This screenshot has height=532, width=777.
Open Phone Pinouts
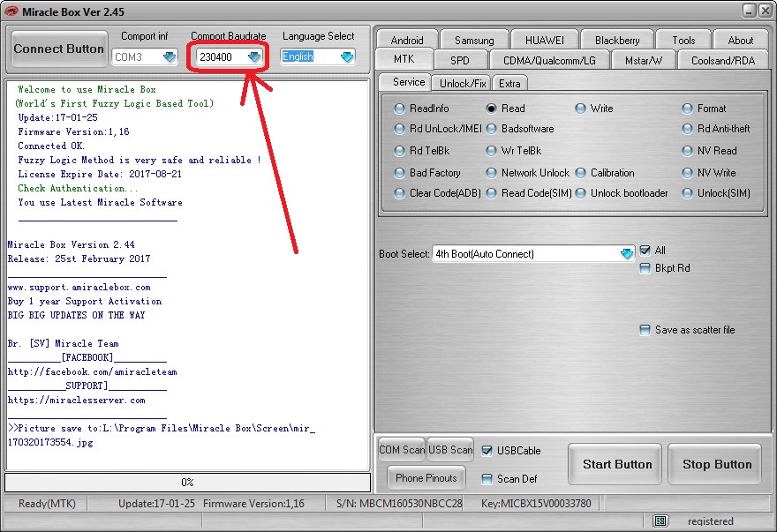click(426, 478)
